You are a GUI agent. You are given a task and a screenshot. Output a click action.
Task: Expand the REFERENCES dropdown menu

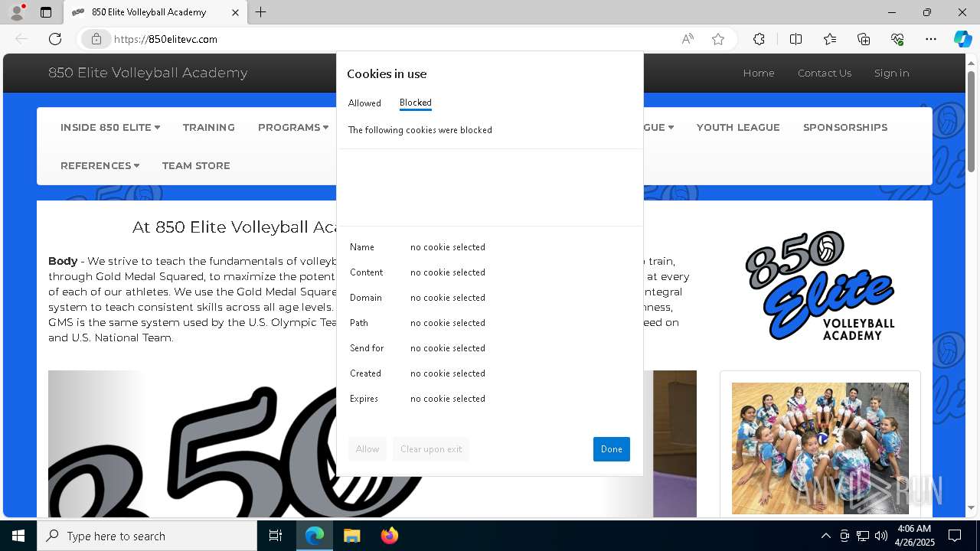(x=100, y=165)
